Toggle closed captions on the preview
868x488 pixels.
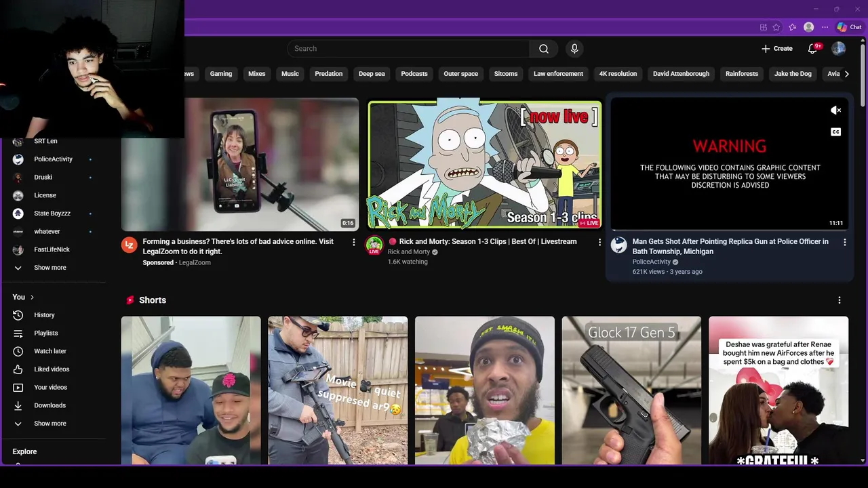tap(835, 132)
